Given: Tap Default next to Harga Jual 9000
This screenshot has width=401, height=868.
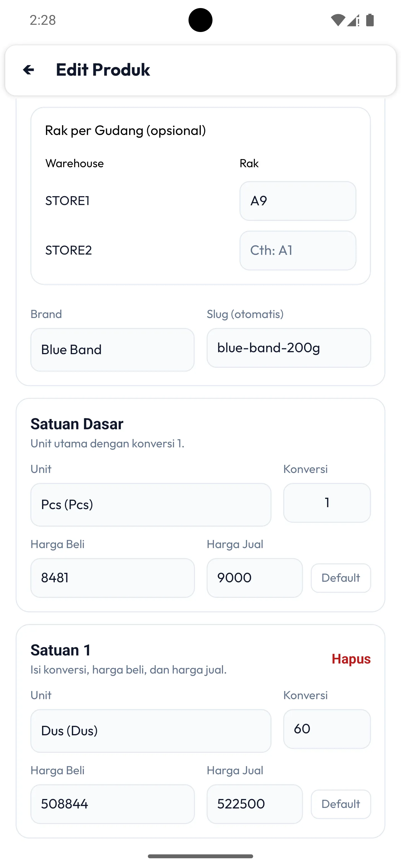Looking at the screenshot, I should pyautogui.click(x=341, y=578).
